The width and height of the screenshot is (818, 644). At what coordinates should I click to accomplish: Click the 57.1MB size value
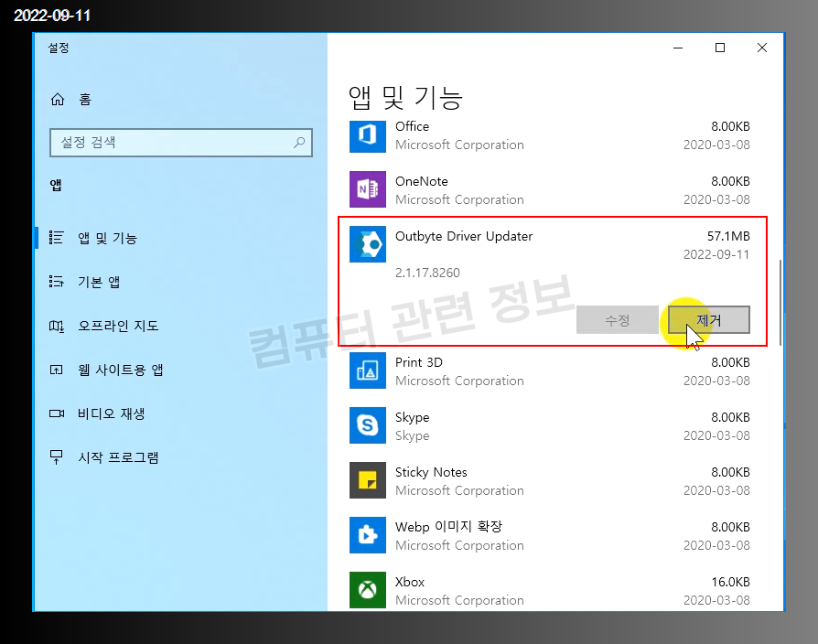[x=728, y=236]
